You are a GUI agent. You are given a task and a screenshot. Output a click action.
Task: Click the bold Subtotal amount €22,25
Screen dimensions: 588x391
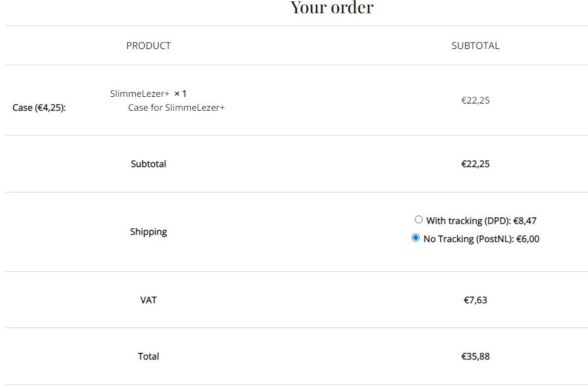tap(475, 164)
